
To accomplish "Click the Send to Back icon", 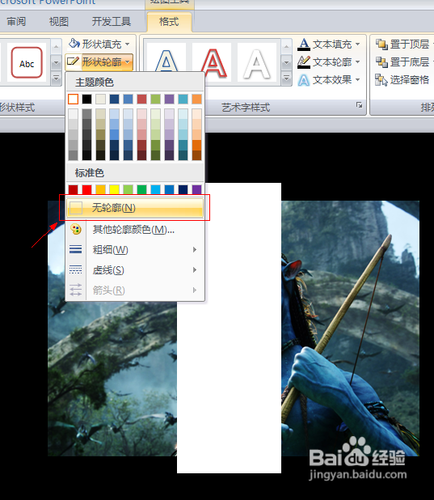I will coord(382,62).
